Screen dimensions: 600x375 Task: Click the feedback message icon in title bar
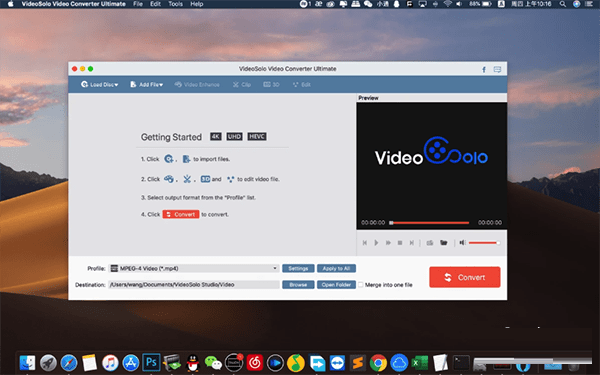[x=497, y=69]
